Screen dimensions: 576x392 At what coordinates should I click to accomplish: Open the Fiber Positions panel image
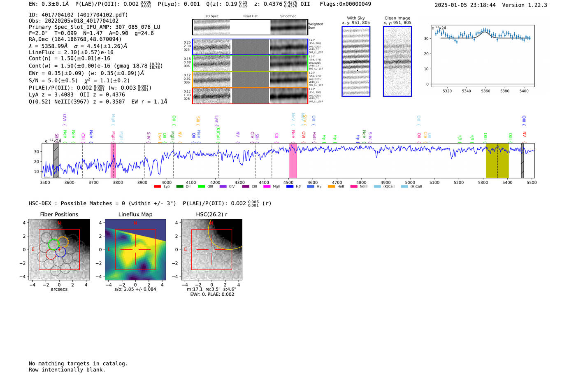(59, 250)
